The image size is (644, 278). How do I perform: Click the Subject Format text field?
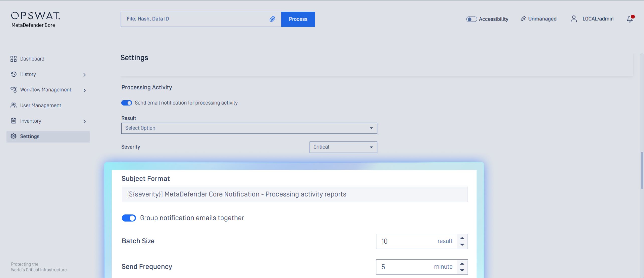294,194
